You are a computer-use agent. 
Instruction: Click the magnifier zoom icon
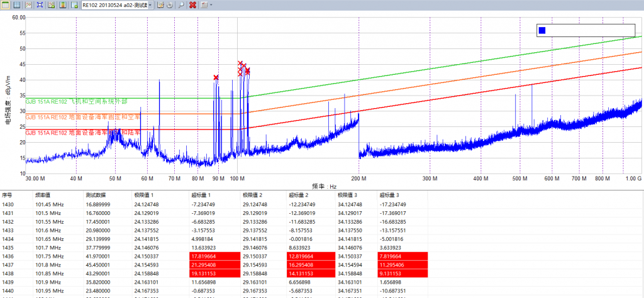pos(181,5)
